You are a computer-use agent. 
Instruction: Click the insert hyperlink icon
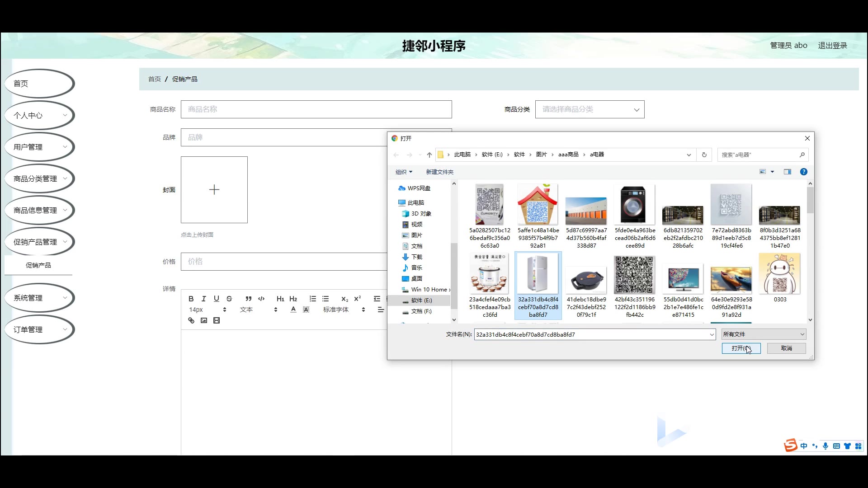coord(191,320)
